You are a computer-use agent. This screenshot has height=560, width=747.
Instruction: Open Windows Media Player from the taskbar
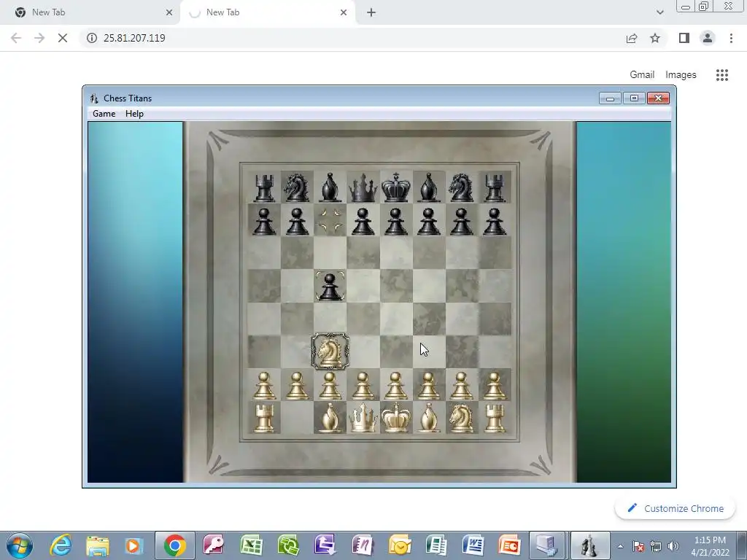[x=134, y=545]
